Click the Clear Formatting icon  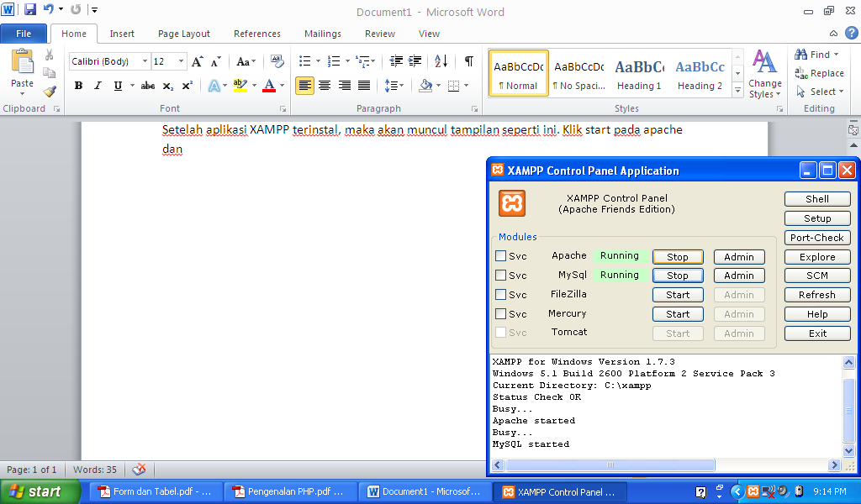pyautogui.click(x=277, y=61)
